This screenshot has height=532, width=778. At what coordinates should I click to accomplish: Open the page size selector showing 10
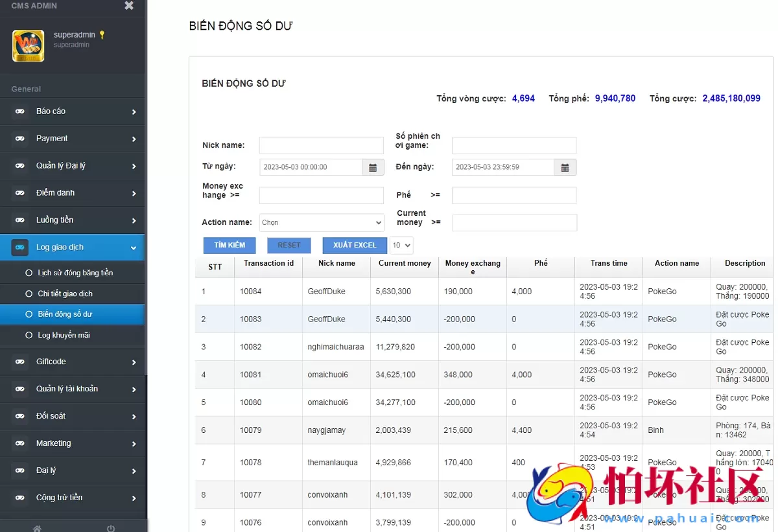401,245
